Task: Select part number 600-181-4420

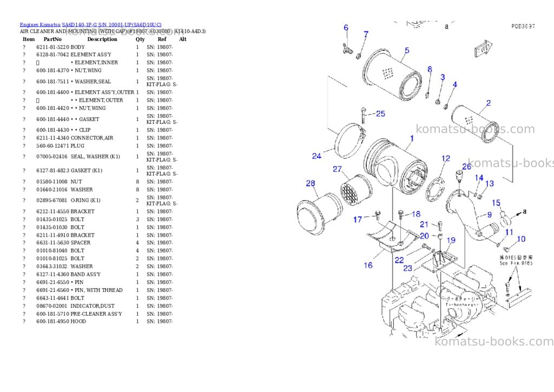Action: click(52, 109)
